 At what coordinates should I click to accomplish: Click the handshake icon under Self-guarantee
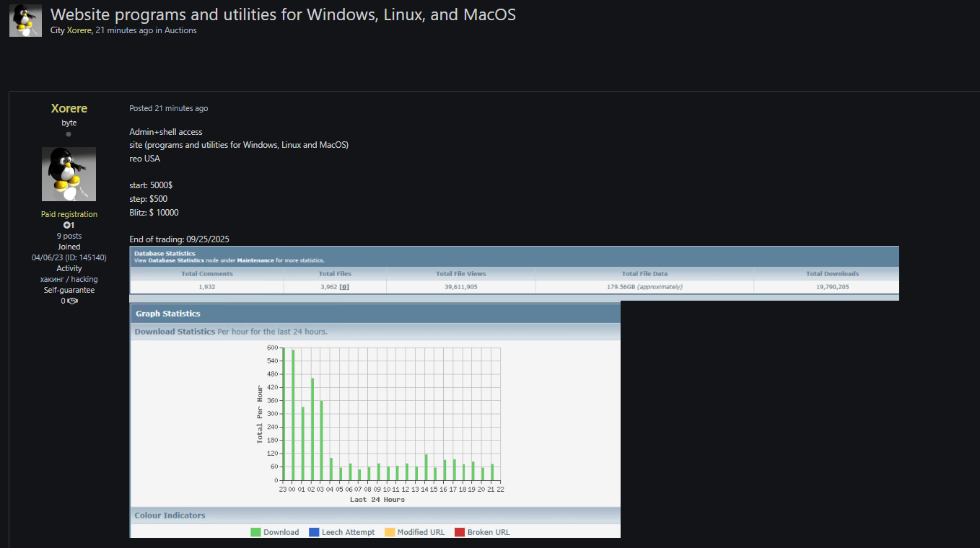(x=72, y=301)
